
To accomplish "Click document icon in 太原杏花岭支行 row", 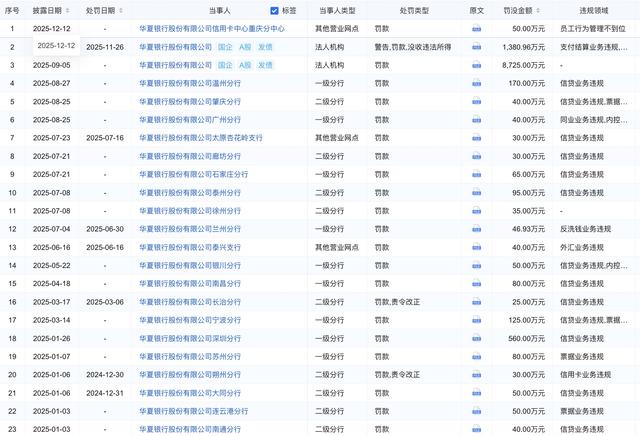I will 476,137.
